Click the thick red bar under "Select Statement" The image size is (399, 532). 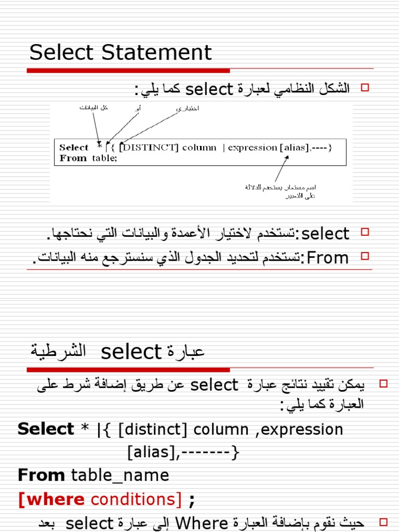pyautogui.click(x=128, y=70)
